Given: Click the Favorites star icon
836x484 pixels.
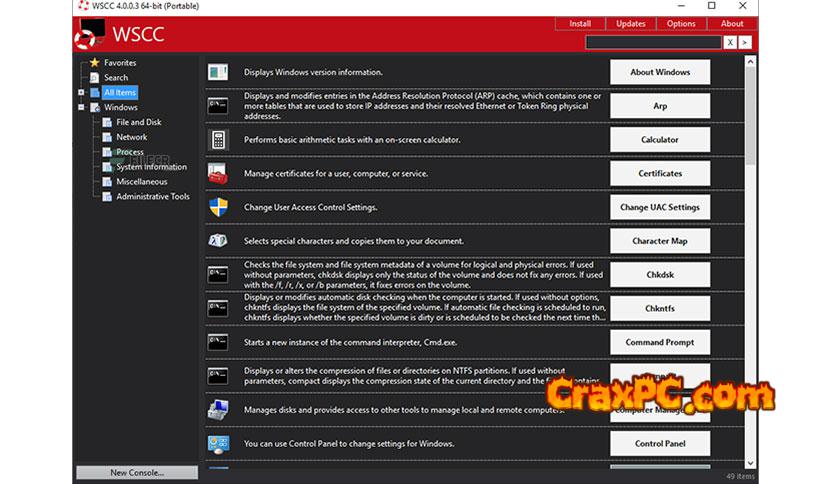Looking at the screenshot, I should (x=95, y=62).
